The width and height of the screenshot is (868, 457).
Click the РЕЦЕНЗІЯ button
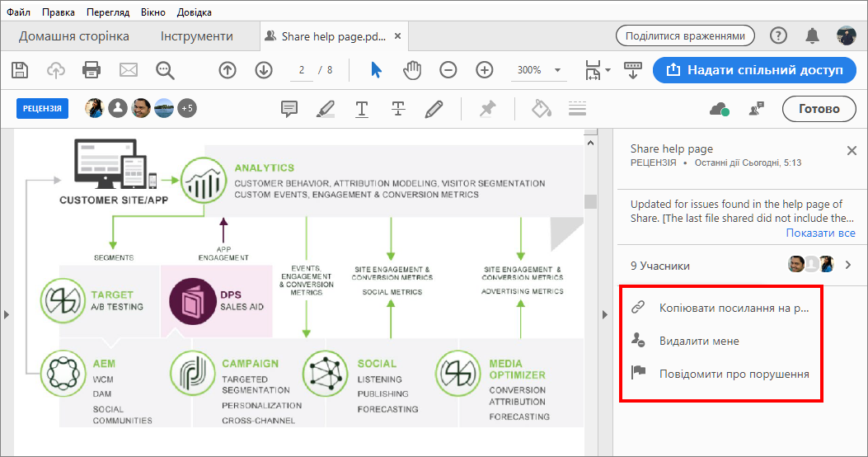tap(42, 109)
